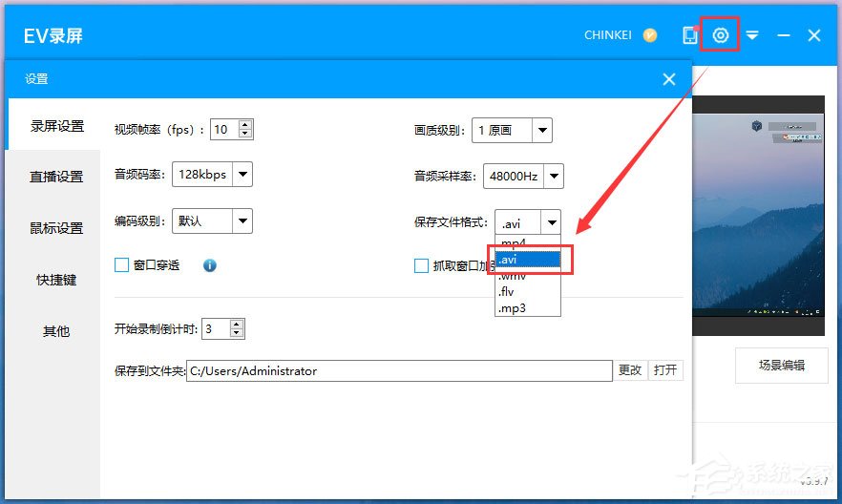Decrease the 视频帧率 fps value
Screen dimensions: 842x504
245,134
